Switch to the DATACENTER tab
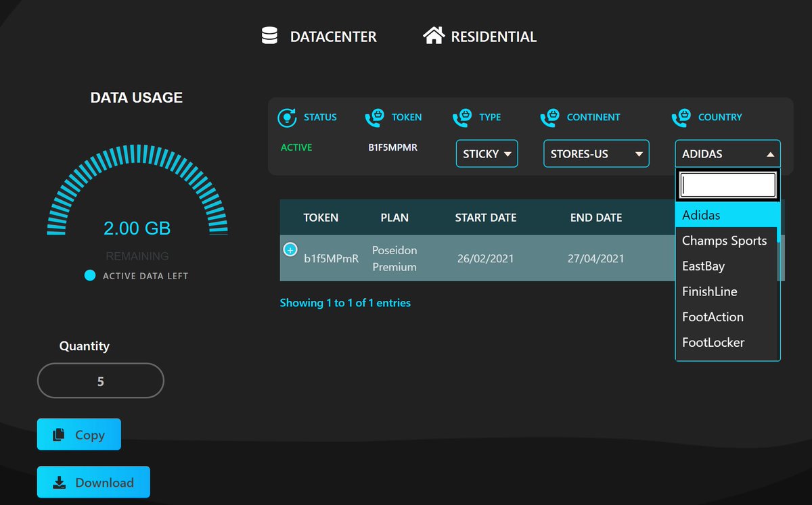Viewport: 812px width, 505px height. (319, 37)
